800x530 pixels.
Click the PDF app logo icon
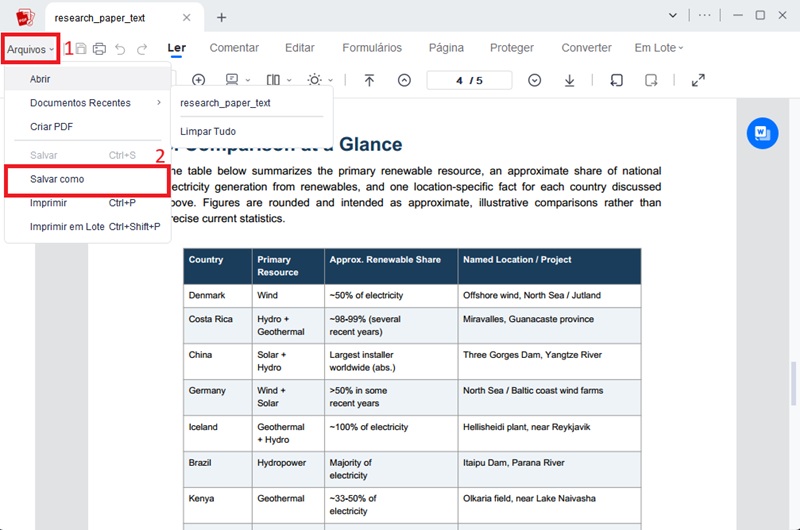pyautogui.click(x=25, y=17)
